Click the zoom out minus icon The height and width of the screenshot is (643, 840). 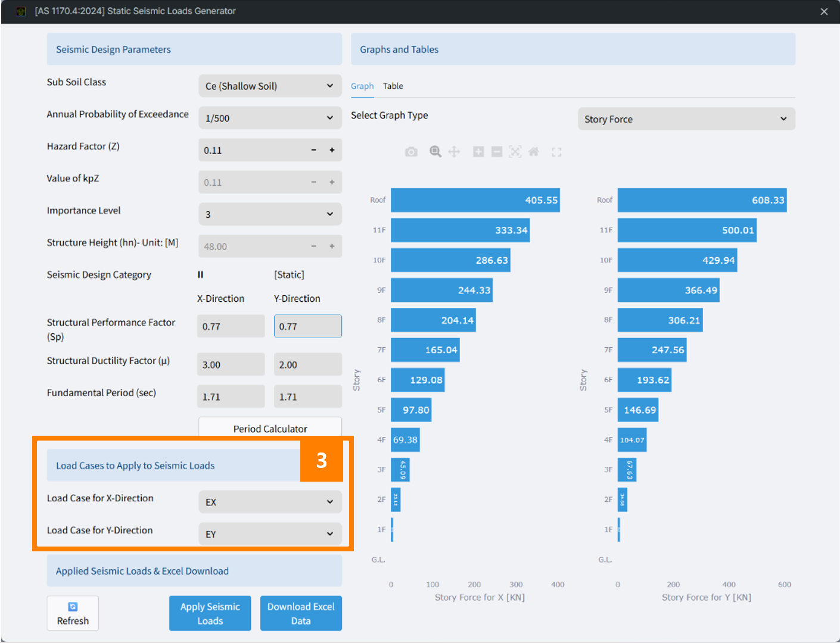[x=497, y=152]
